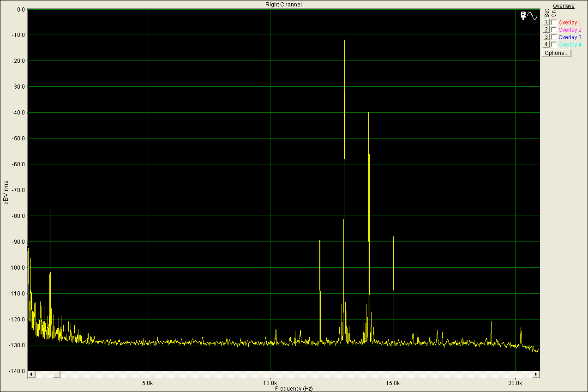Enable the Overlay 2 checkbox
Viewport: 588px width, 392px height.
pyautogui.click(x=554, y=30)
